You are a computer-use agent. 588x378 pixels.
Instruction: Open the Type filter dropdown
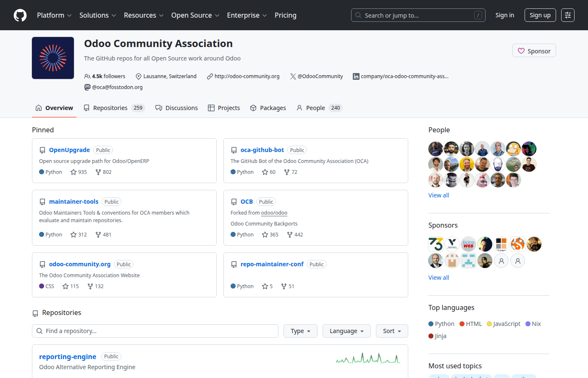point(300,331)
